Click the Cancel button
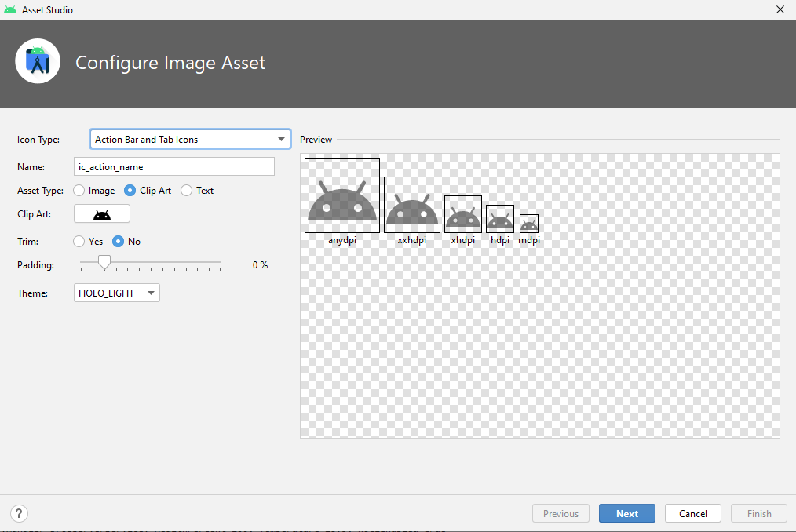The image size is (796, 532). [693, 513]
